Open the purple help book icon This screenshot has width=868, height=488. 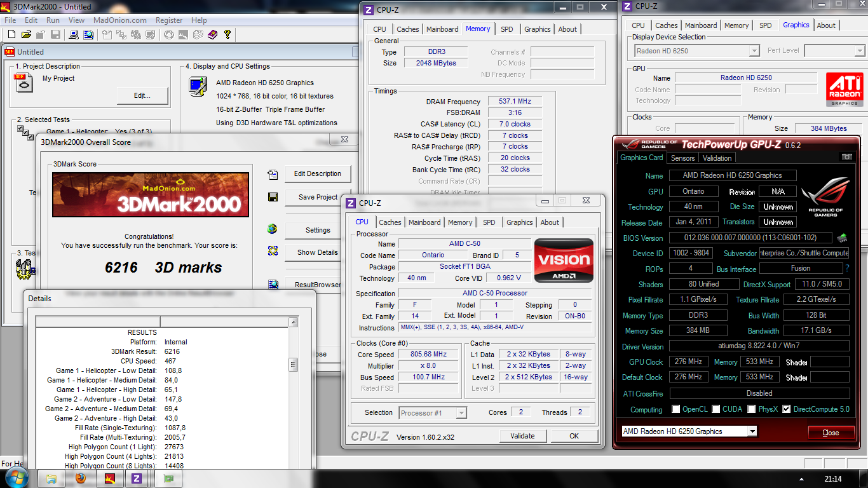click(x=212, y=34)
